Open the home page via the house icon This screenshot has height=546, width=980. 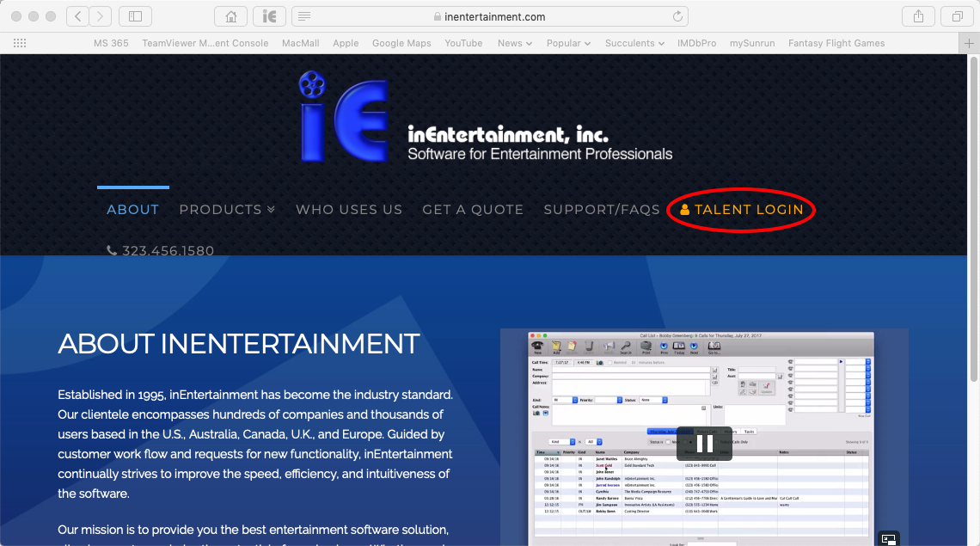coord(230,16)
